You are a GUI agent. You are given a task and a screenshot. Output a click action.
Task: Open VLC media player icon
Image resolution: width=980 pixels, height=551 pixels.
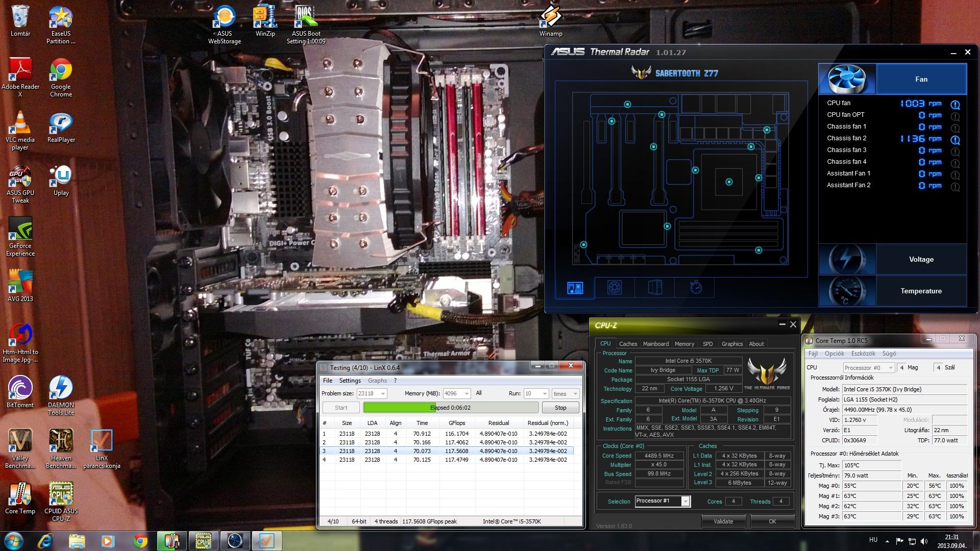[x=20, y=131]
